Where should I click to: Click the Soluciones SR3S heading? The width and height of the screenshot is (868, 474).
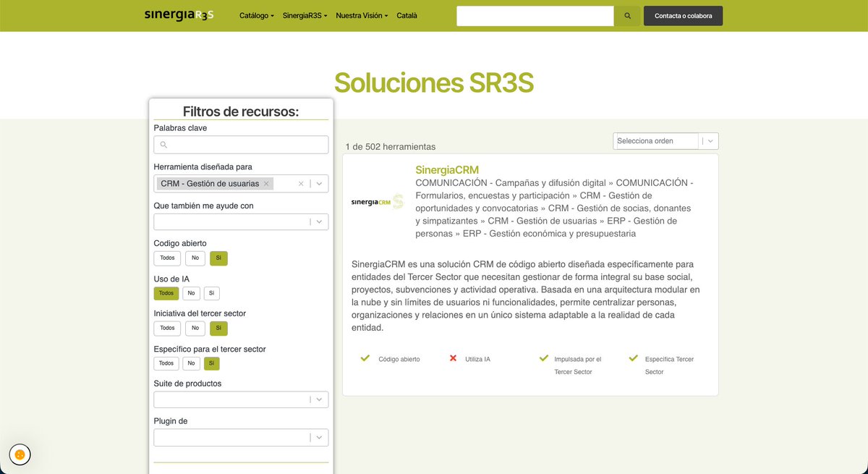(434, 83)
